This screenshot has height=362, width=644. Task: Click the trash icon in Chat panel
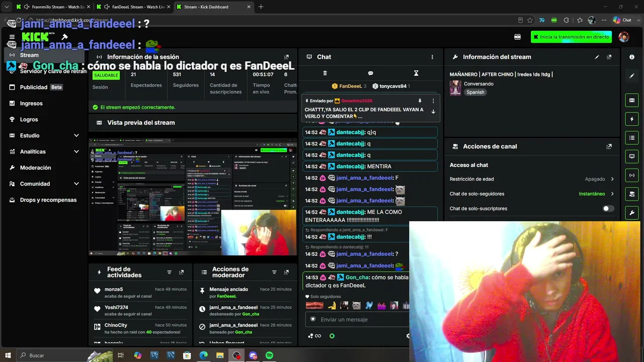325,73
